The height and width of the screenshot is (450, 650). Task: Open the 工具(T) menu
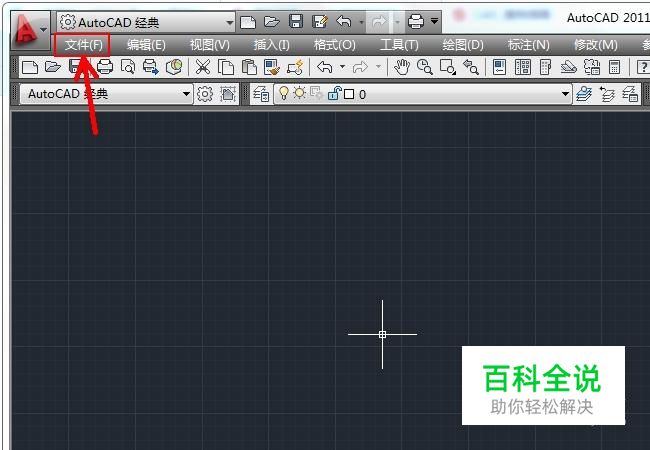399,45
